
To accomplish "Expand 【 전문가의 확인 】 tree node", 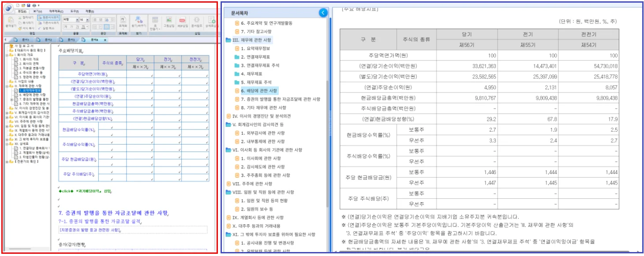I will tap(7, 161).
